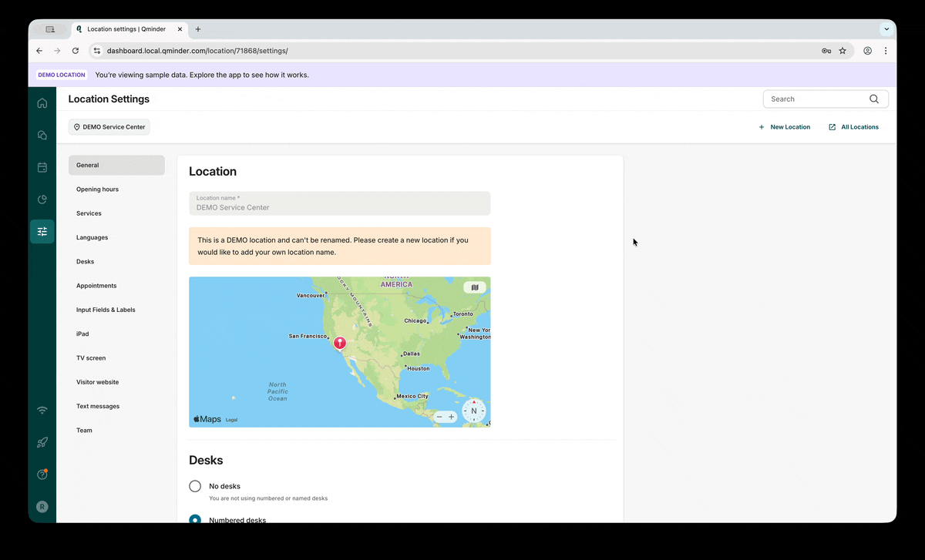This screenshot has height=560, width=925.
Task: Zoom out the map with minus button
Action: click(x=439, y=417)
